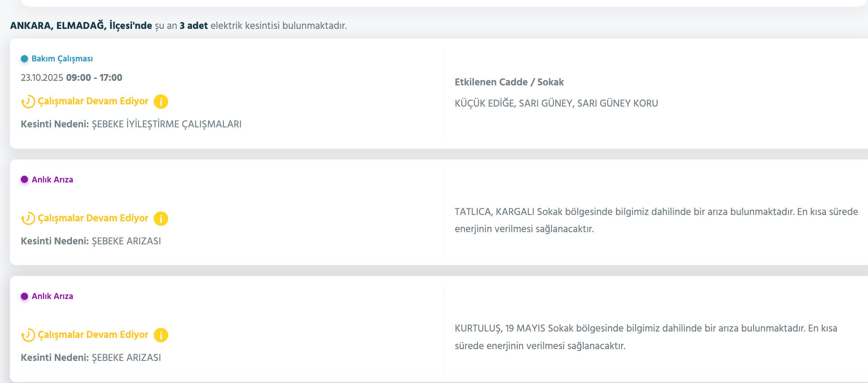Select the clock icon in the KURTULUŞ outage card
868x383 pixels.
coord(27,335)
